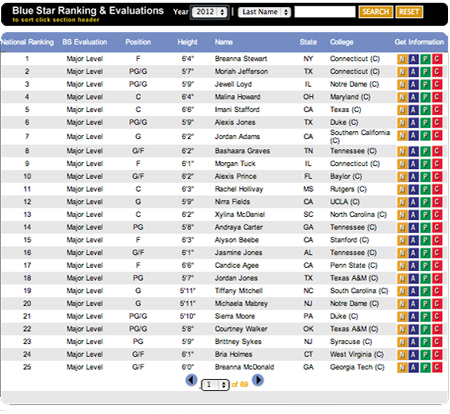Viewport: 450px width, 414px height.
Task: Open the A icon for Alexis Jones
Action: [413, 122]
